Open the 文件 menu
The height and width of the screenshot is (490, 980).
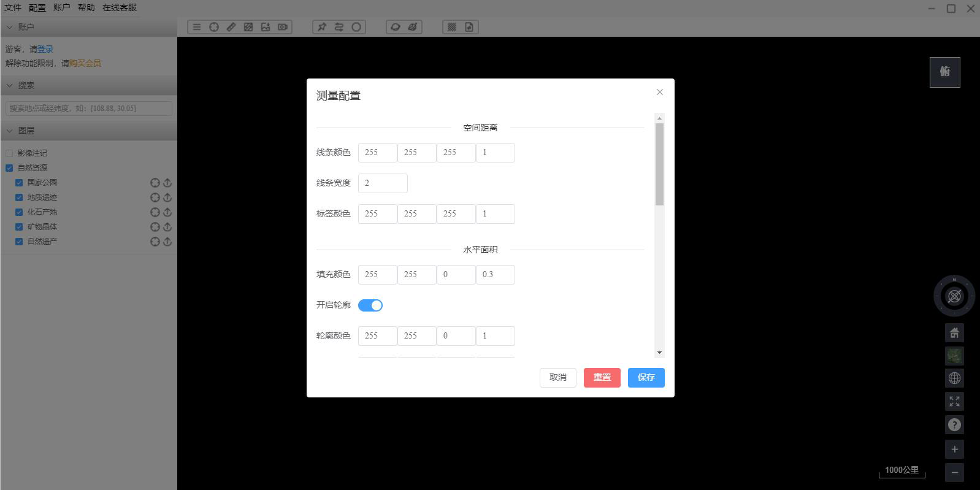point(13,7)
